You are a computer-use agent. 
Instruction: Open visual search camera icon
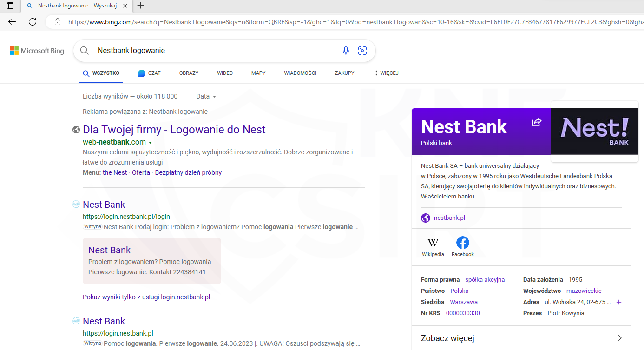tap(362, 51)
